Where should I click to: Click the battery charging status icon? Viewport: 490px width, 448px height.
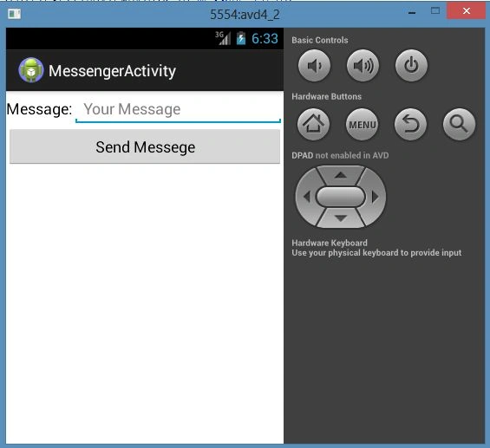coord(241,38)
